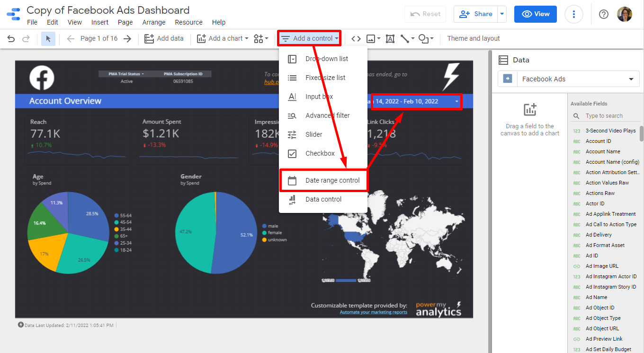This screenshot has width=644, height=353.
Task: Open the Add a chart dropdown
Action: 222,38
